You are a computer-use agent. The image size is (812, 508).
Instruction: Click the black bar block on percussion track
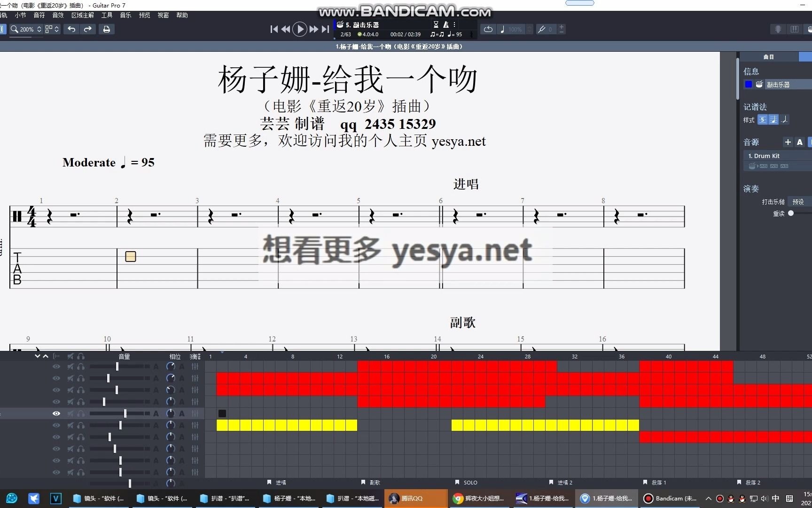[x=222, y=413]
